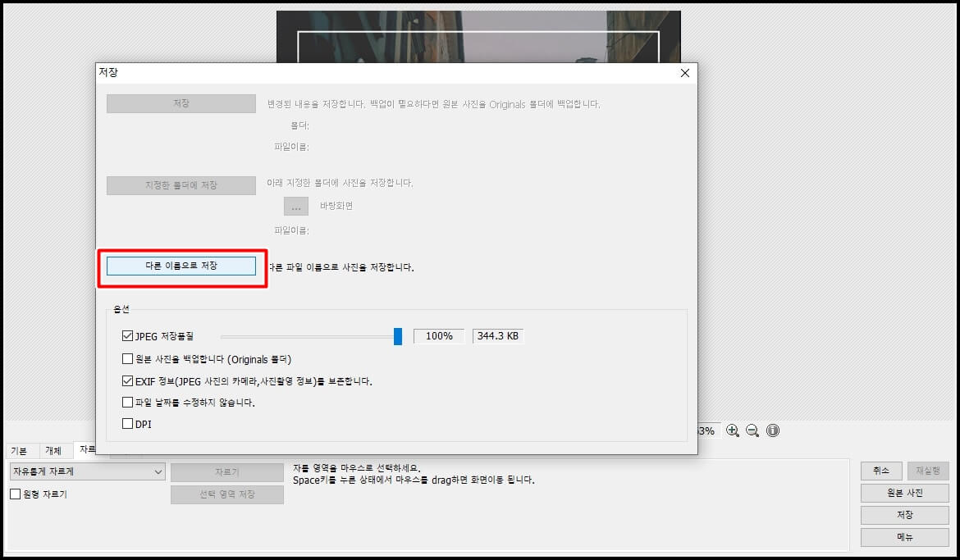Screen dimensions: 960x560
Task: Switch to the '자르기' tab
Action: [85, 450]
